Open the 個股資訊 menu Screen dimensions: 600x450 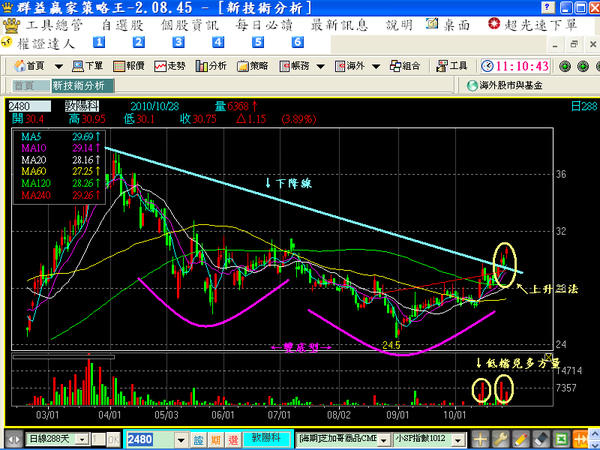(189, 26)
